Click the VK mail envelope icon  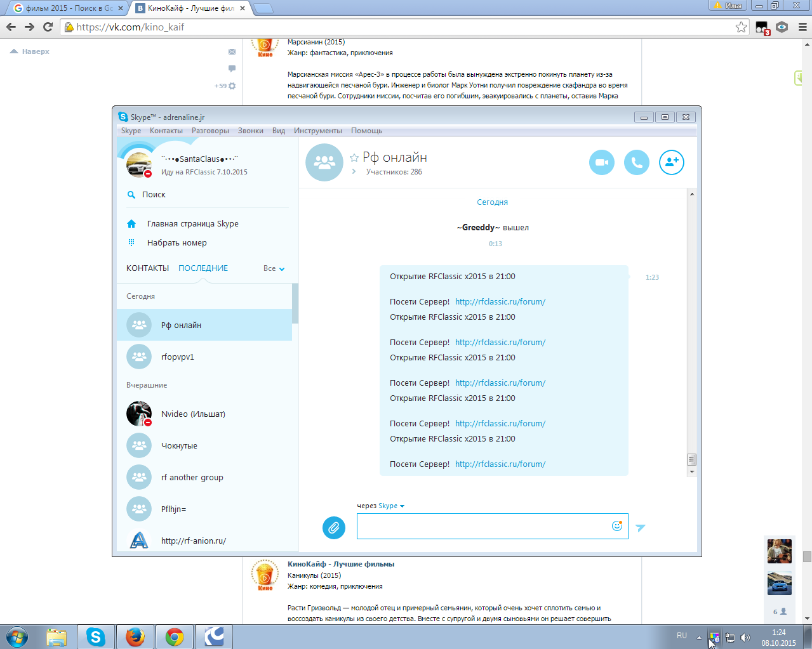pyautogui.click(x=232, y=51)
